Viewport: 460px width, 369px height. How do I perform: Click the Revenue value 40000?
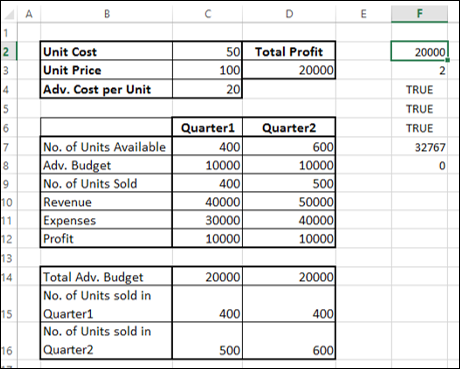tap(207, 202)
